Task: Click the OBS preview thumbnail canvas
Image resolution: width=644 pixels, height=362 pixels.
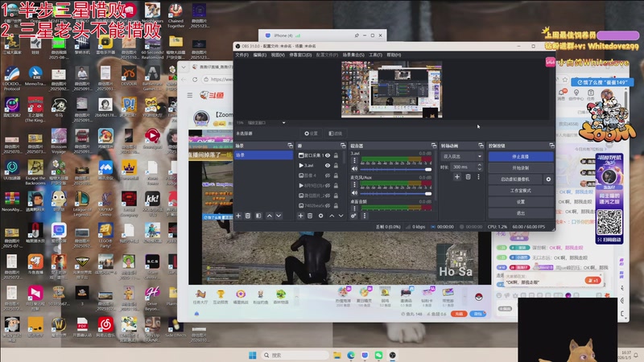Action: (391, 89)
